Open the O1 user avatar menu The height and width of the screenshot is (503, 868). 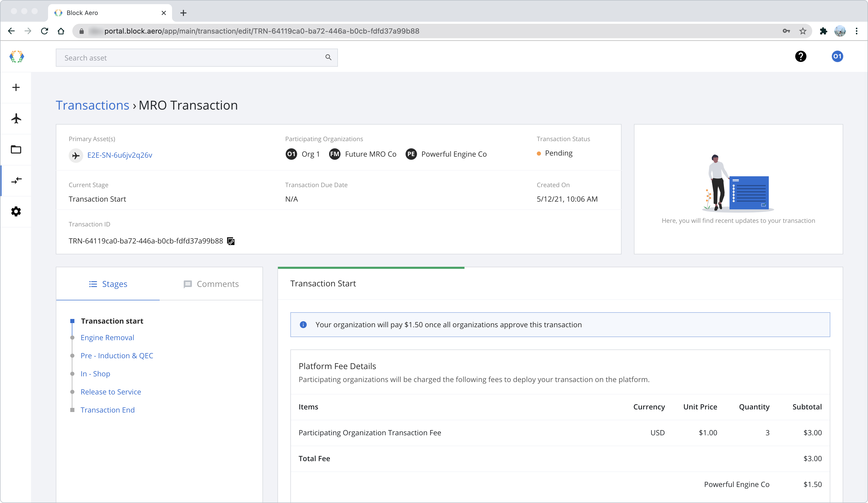(837, 56)
